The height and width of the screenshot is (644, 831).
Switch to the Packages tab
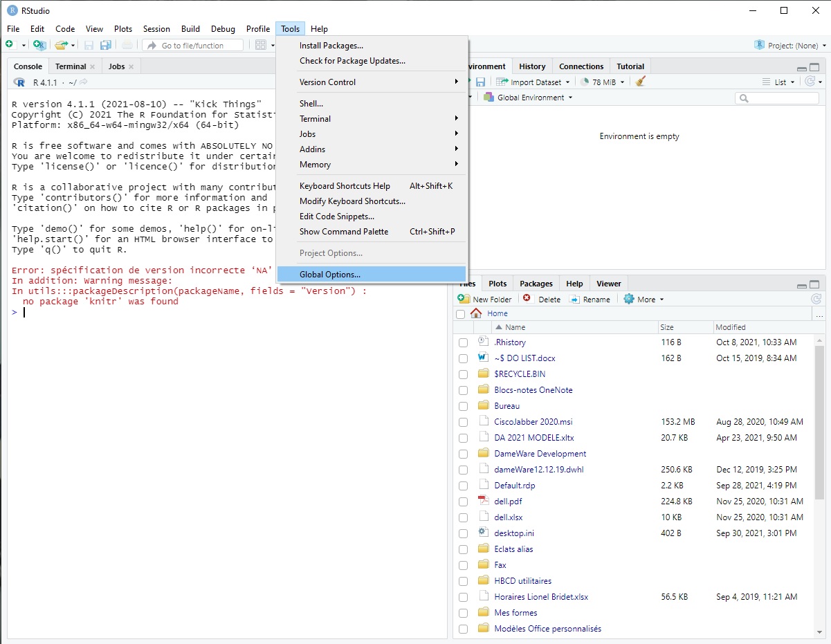[x=536, y=284]
